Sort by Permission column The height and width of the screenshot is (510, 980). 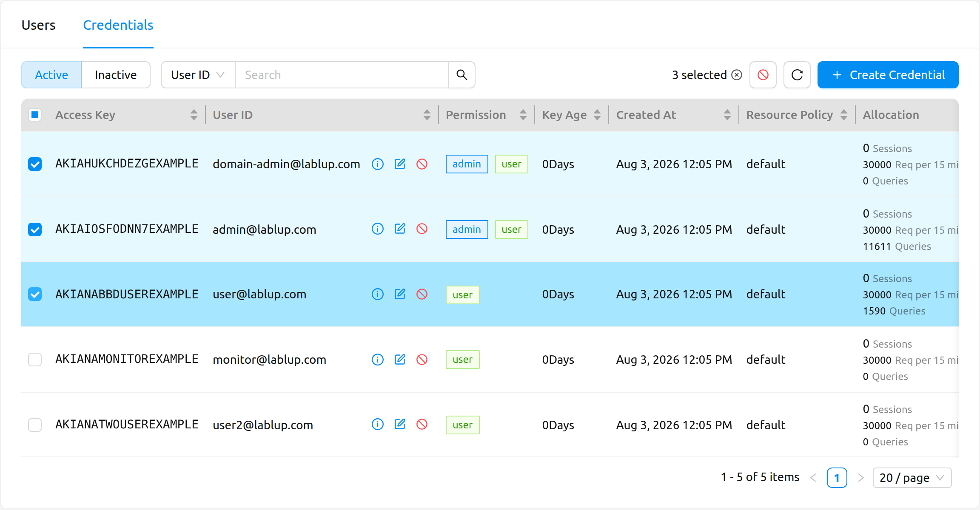(x=523, y=115)
